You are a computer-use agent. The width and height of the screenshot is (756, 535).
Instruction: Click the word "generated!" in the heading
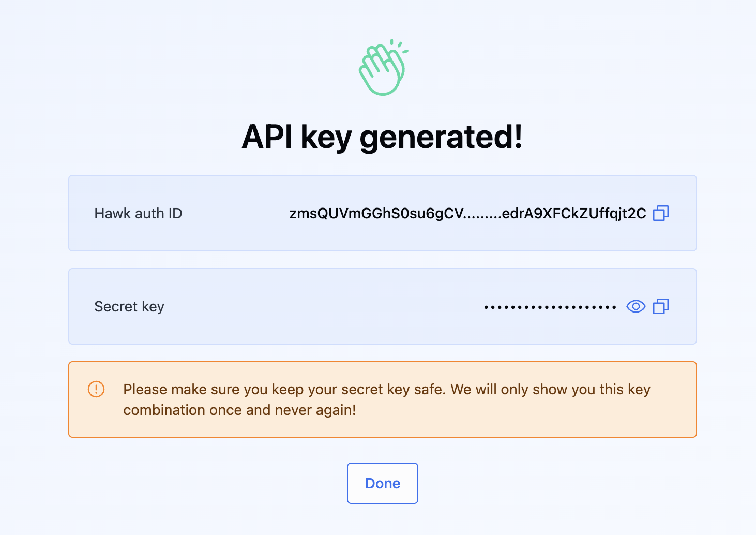[x=441, y=137]
